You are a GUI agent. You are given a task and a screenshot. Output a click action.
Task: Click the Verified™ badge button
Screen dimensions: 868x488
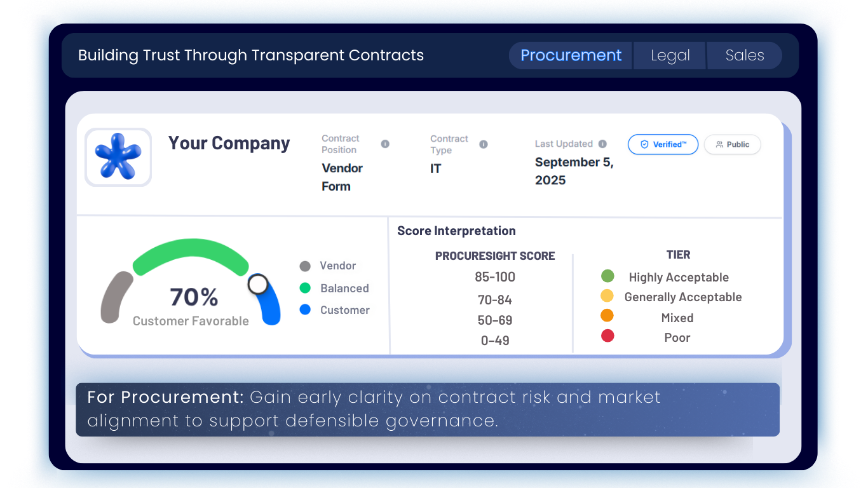(x=663, y=144)
